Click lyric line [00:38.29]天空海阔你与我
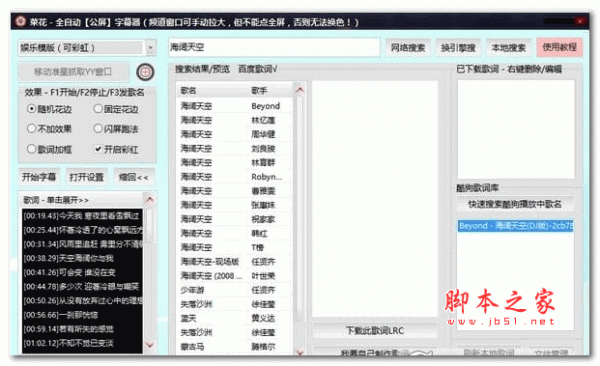Screen dimensions: 600x366 pyautogui.click(x=82, y=258)
